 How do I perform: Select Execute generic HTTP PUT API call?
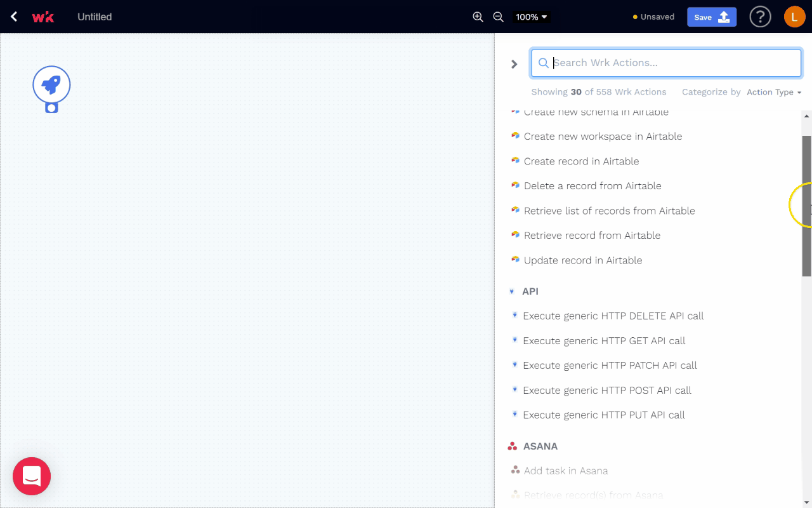(604, 415)
